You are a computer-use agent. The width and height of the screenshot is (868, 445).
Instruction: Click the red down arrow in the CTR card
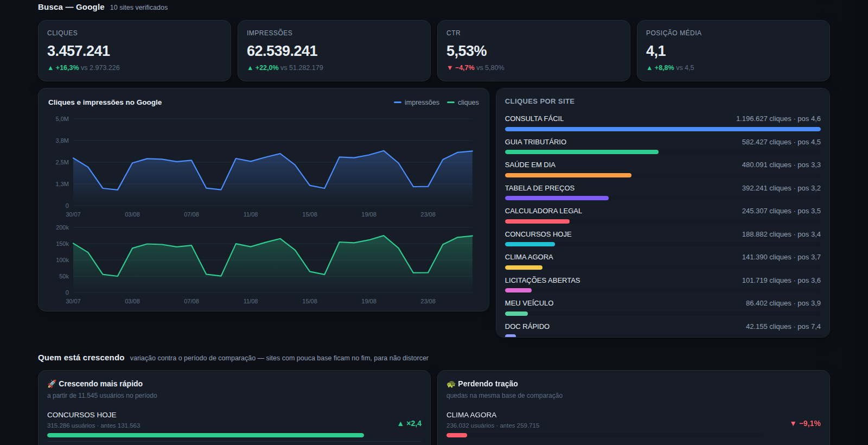coord(450,68)
